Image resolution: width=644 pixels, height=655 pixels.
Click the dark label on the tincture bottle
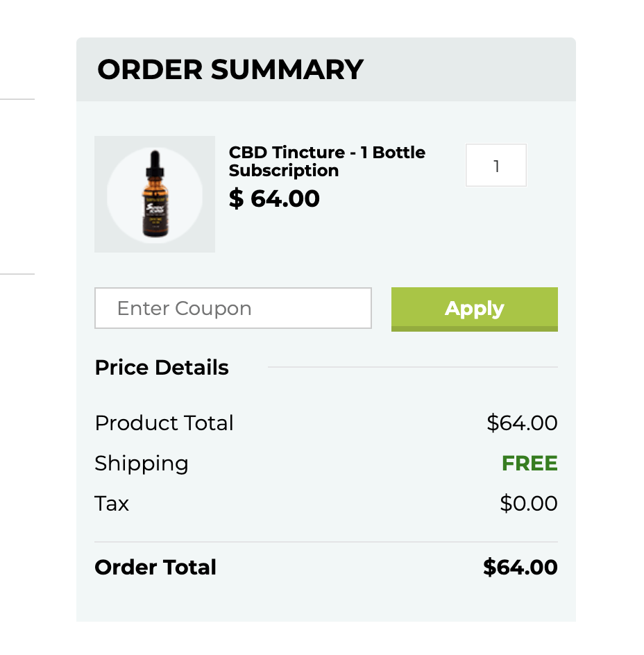(x=155, y=216)
